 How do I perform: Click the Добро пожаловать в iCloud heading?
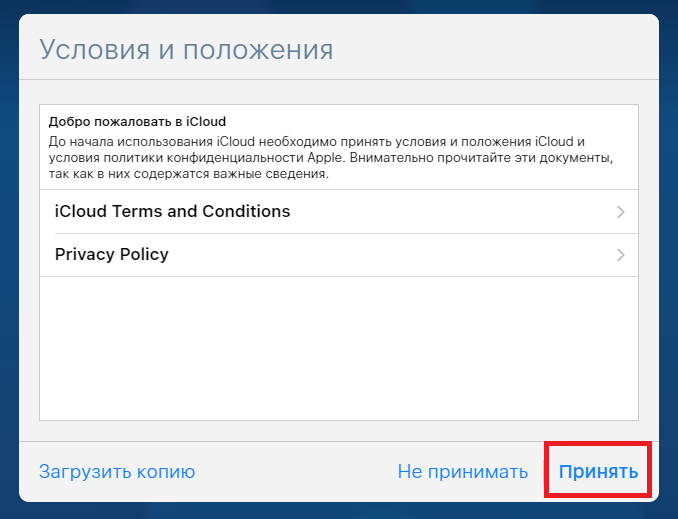(137, 122)
